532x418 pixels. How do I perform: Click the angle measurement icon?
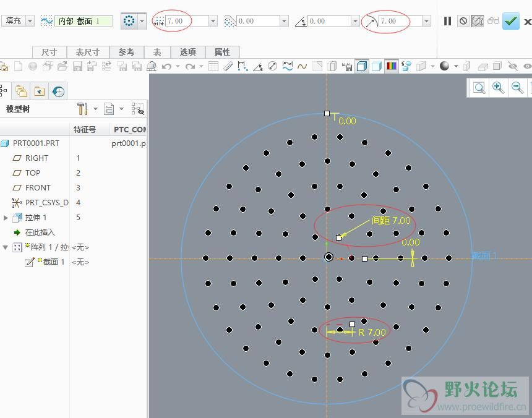(258, 66)
